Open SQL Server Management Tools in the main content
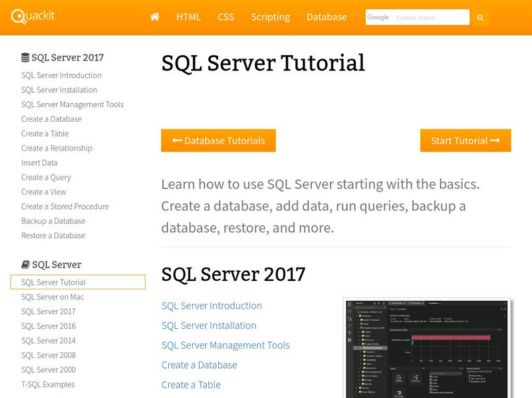The height and width of the screenshot is (398, 532). (225, 345)
